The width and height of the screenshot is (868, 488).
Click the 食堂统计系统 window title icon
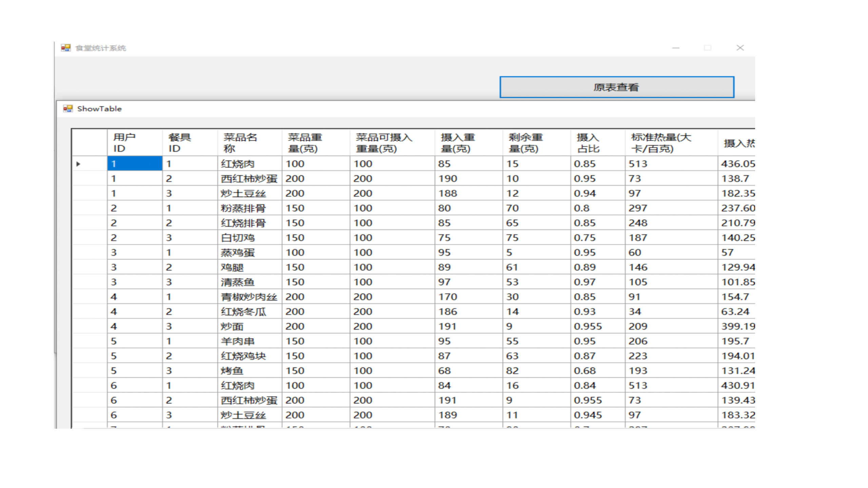tap(66, 48)
